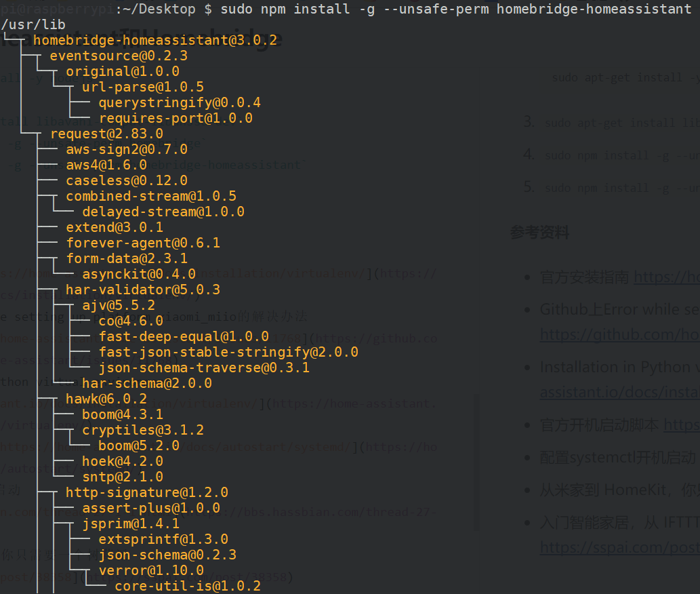Click the 参考资料 heading in background page
The height and width of the screenshot is (594, 700).
coord(539,232)
